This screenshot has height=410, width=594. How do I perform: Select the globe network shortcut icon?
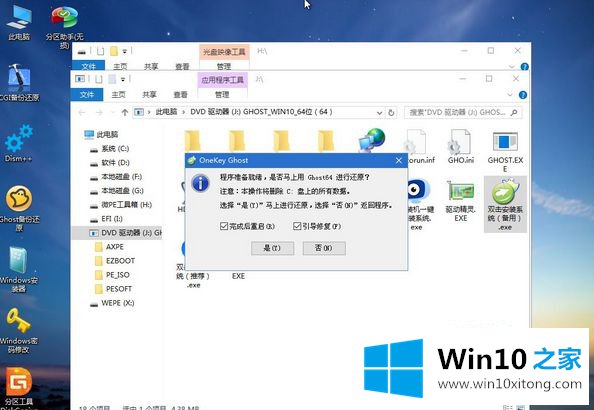tap(372, 140)
